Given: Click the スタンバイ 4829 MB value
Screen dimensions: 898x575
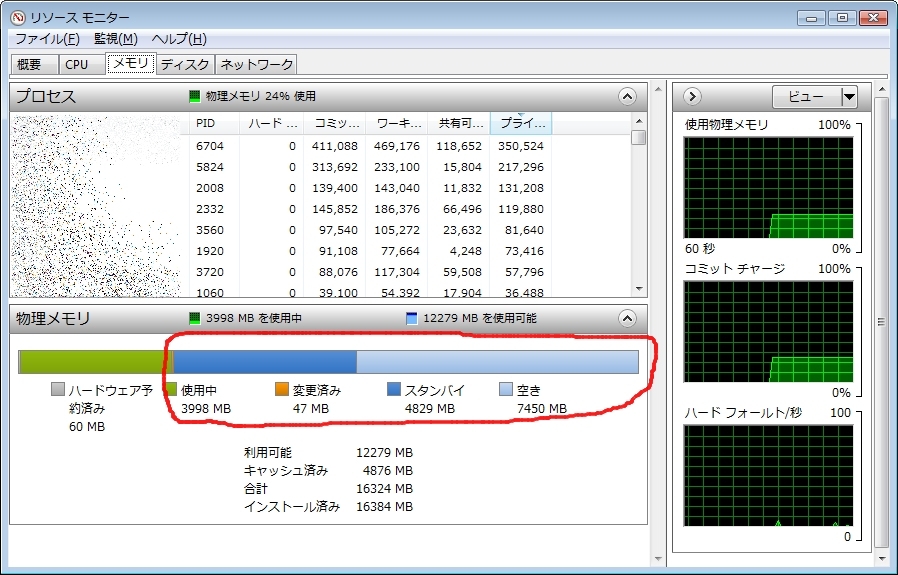Looking at the screenshot, I should coord(430,409).
